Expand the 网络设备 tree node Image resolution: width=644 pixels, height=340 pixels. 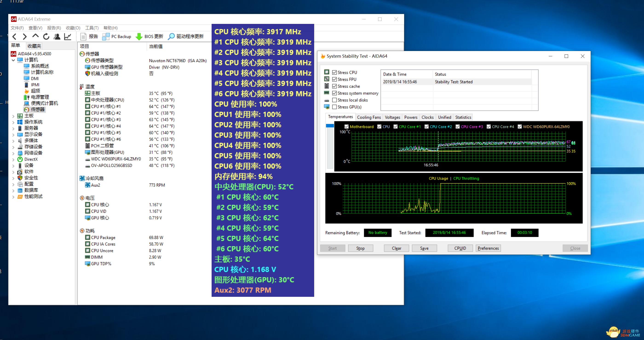[x=13, y=153]
